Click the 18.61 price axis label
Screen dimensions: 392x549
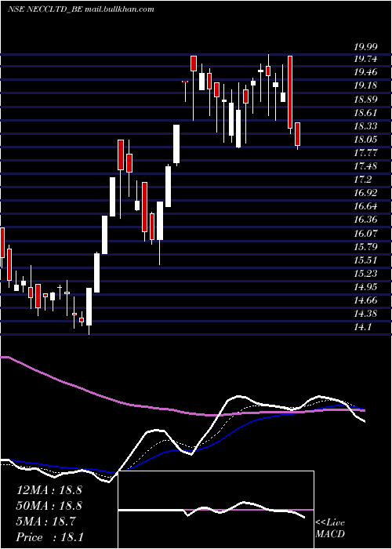[x=366, y=113]
